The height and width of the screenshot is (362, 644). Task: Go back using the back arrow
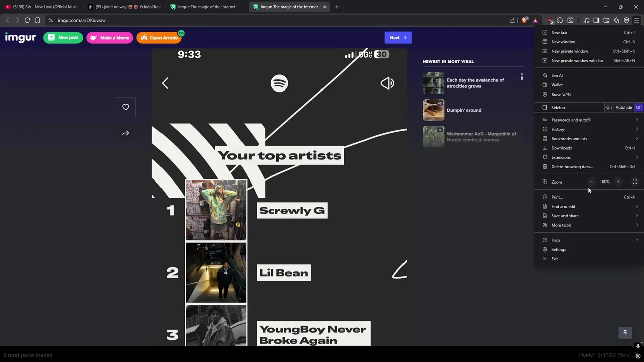point(7,20)
